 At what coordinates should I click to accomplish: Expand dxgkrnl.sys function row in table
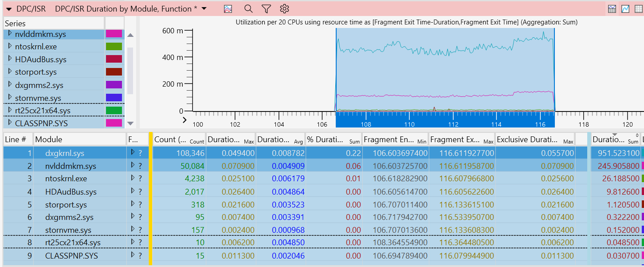click(x=132, y=153)
